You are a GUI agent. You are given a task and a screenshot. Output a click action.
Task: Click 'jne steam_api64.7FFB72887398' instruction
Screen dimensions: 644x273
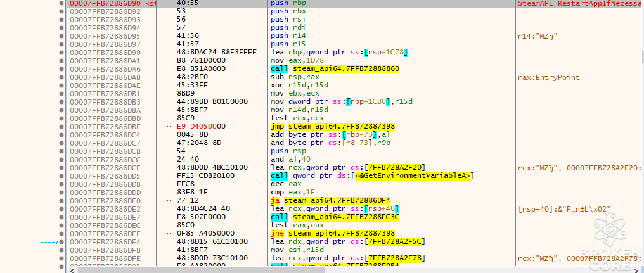coord(333,234)
